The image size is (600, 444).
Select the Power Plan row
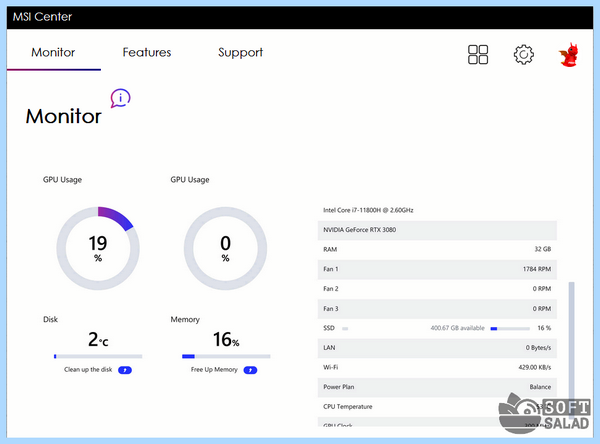pyautogui.click(x=437, y=387)
